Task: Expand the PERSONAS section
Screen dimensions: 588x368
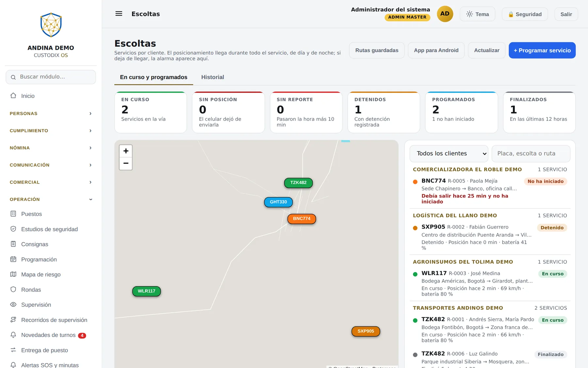Action: pyautogui.click(x=51, y=114)
